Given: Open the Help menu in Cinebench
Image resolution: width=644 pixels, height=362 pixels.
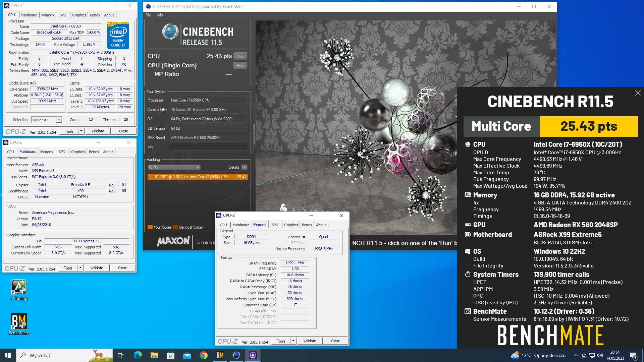Looking at the screenshot, I should coord(159,15).
